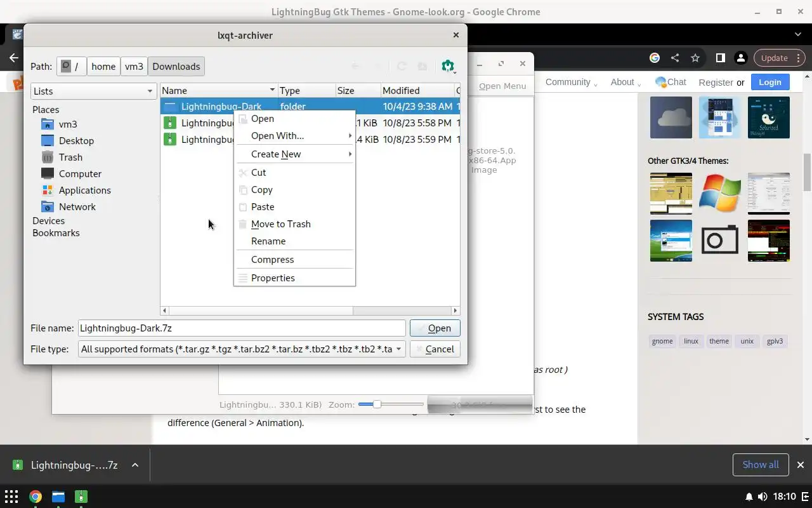Open the app grid launcher in taskbar
Image resolution: width=812 pixels, height=508 pixels.
[x=11, y=497]
